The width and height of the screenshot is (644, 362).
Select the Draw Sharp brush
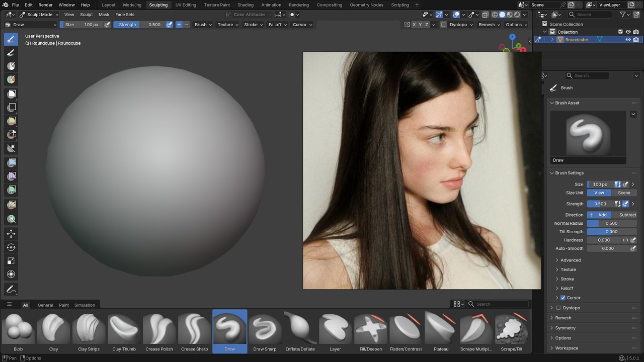265,331
